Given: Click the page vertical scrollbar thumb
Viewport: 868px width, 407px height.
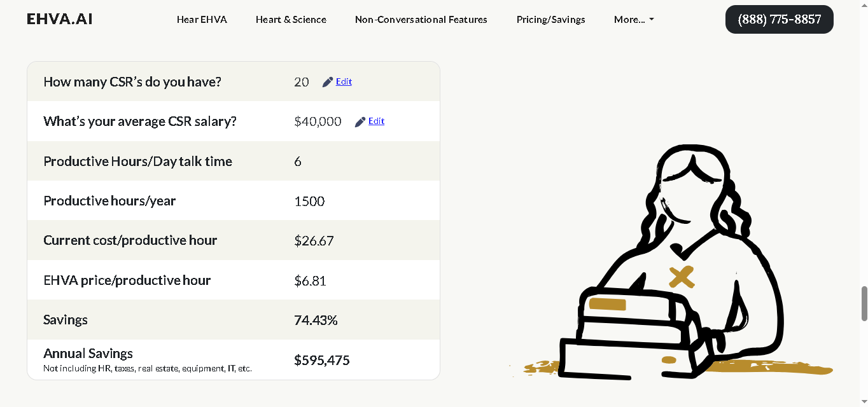Looking at the screenshot, I should point(864,303).
